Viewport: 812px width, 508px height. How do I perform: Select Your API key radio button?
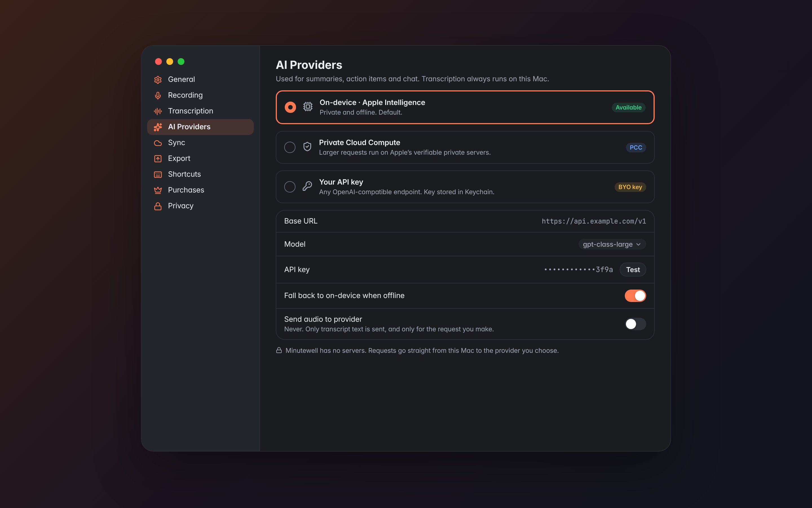290,187
